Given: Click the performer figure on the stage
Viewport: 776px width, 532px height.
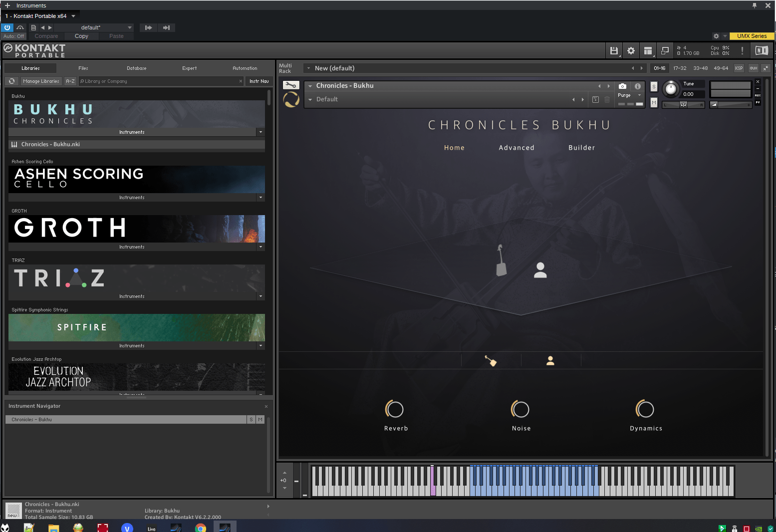Looking at the screenshot, I should click(540, 270).
